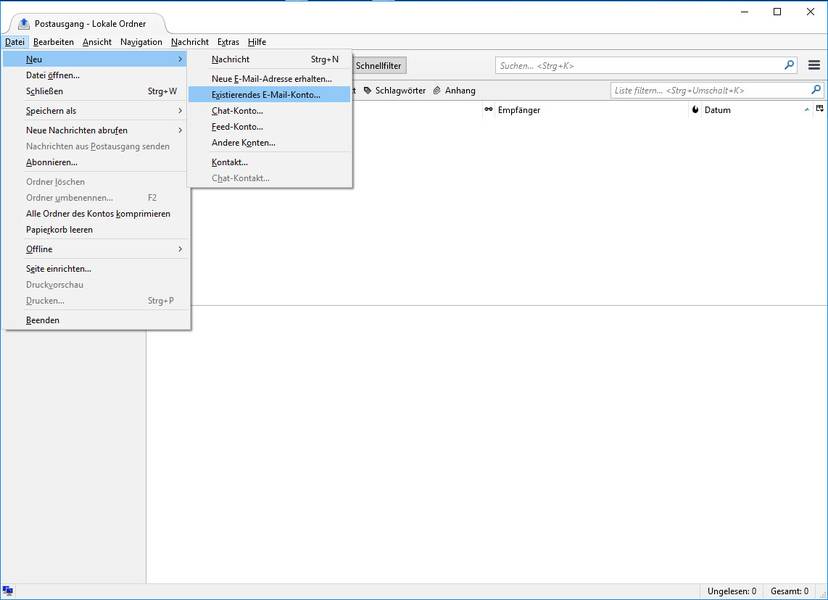Image resolution: width=828 pixels, height=600 pixels.
Task: Click the online status icon in status bar
Action: 7,590
